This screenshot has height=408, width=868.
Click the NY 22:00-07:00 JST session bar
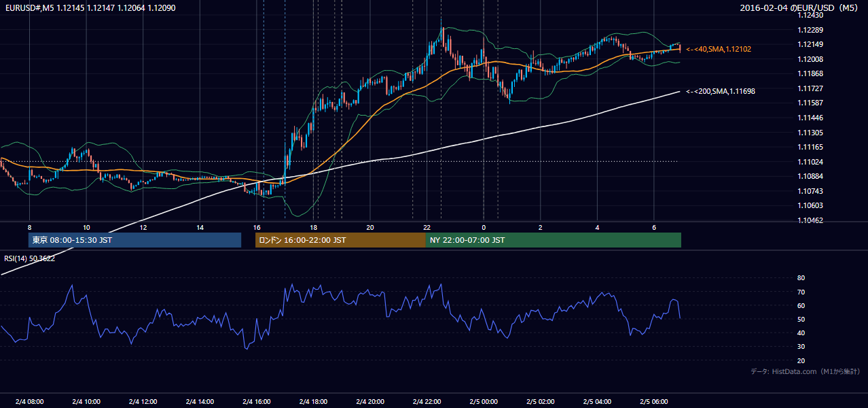point(554,240)
